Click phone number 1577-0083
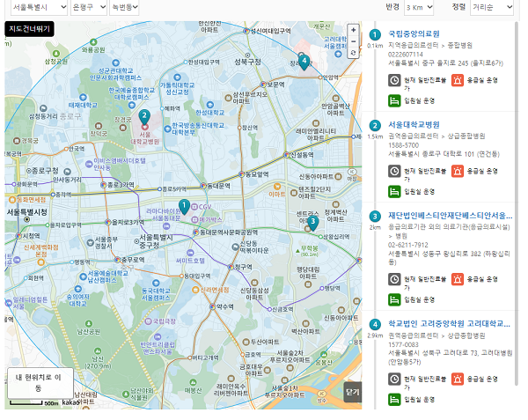Screen dimensions: 528x420 tap(403, 344)
